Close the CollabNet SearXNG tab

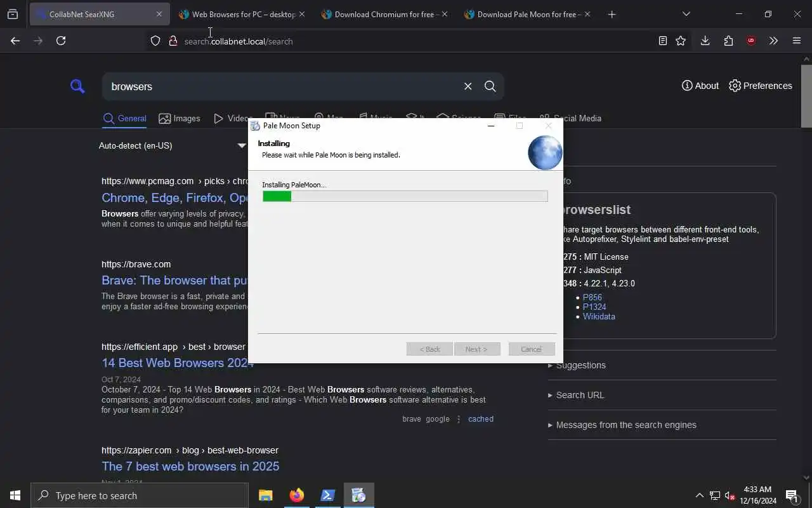[x=159, y=14]
